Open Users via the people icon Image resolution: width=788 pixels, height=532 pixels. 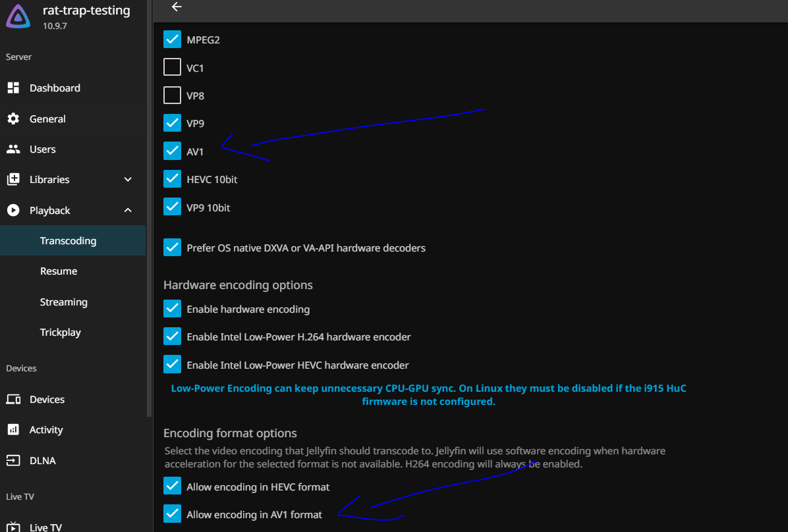(13, 149)
